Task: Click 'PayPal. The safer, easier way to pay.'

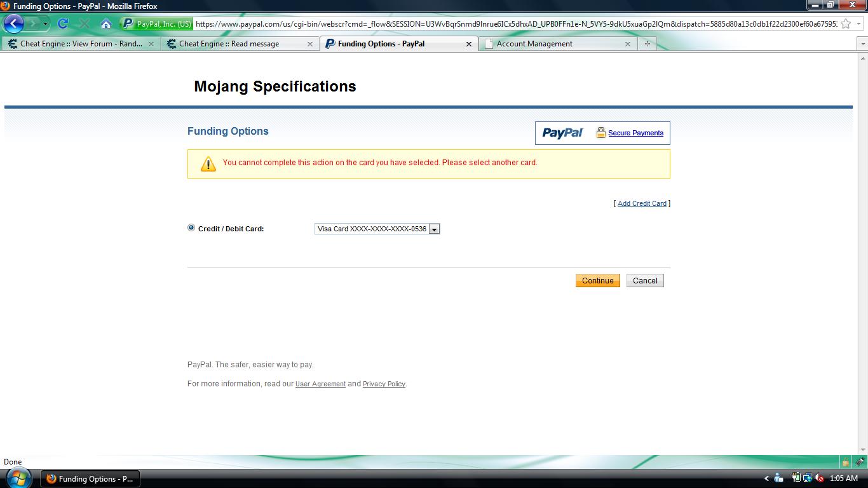Action: pos(250,365)
